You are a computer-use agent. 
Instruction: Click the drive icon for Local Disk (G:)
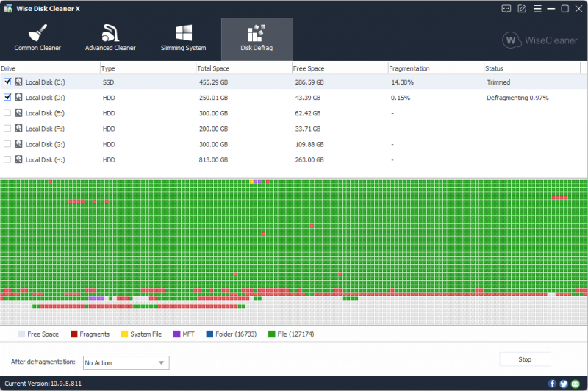click(19, 144)
